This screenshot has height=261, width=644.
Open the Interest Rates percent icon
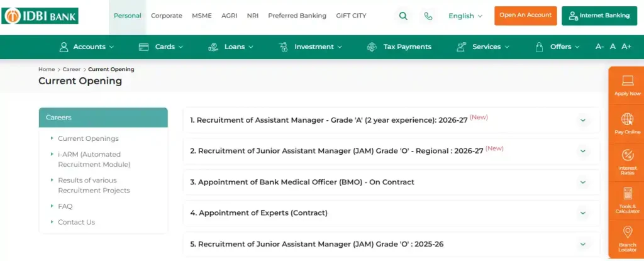pyautogui.click(x=626, y=155)
